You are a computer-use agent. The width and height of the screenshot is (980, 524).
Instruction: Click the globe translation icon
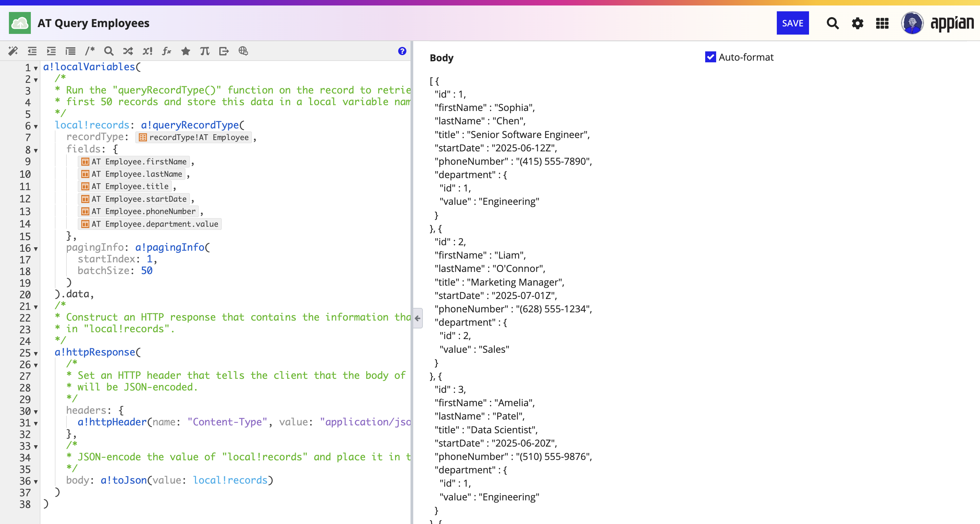point(243,51)
